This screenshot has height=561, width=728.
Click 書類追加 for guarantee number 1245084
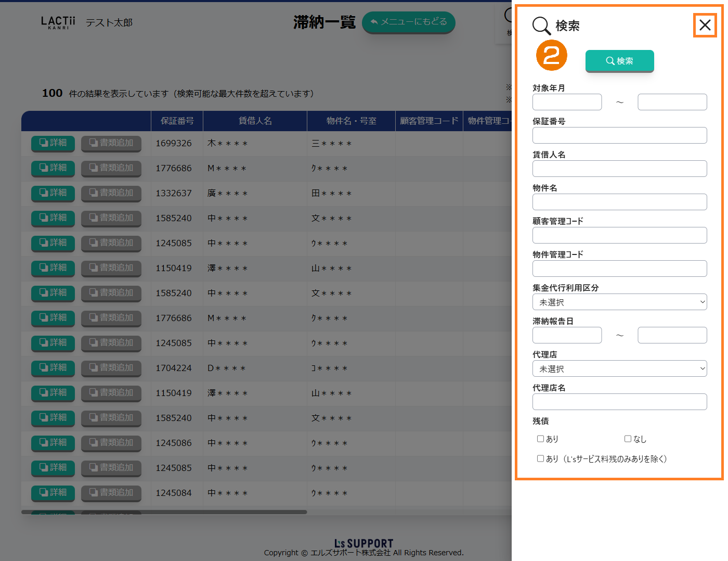(111, 493)
